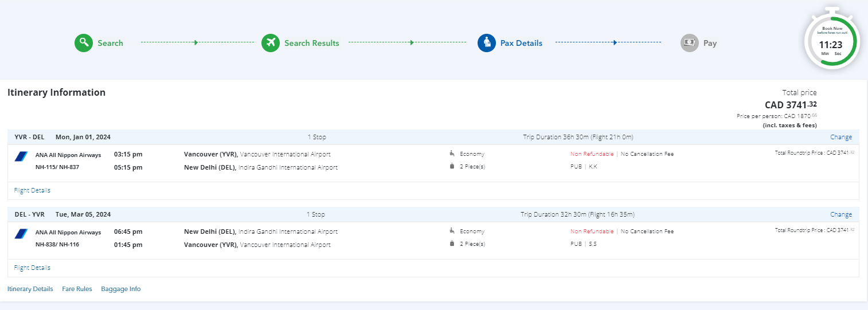This screenshot has height=310, width=868.
Task: Open the Baggage Info tab
Action: click(121, 289)
